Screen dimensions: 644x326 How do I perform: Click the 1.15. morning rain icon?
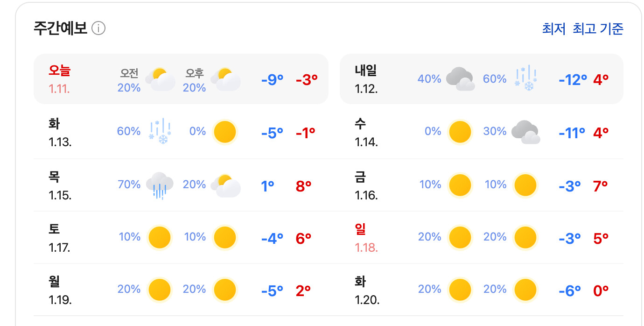160,185
